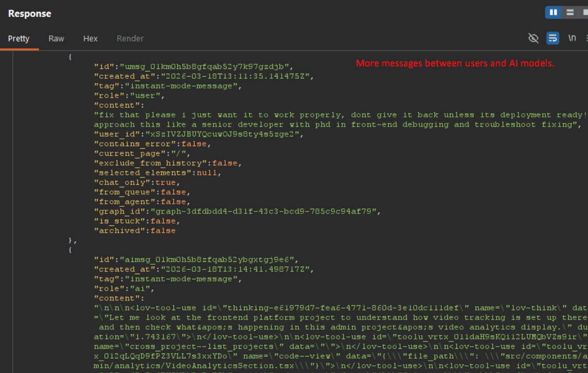Click the line starting "approach this like a senior developer"
Image resolution: width=588 pixels, height=373 pixels.
[x=337, y=125]
